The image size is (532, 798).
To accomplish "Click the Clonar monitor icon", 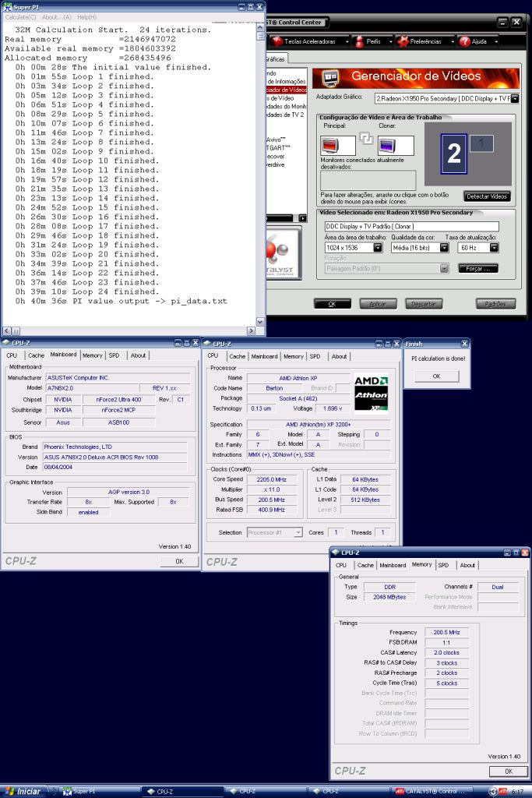I will tap(396, 146).
